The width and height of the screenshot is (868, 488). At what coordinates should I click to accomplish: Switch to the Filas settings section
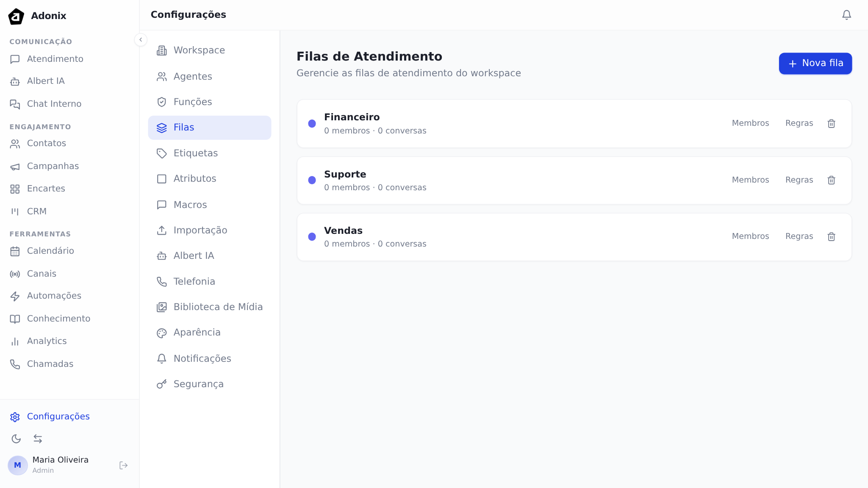[x=183, y=127]
